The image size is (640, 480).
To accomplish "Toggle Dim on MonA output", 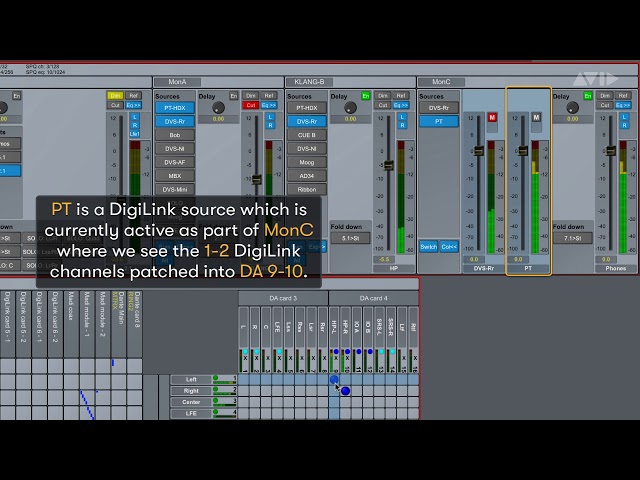I will [x=251, y=96].
